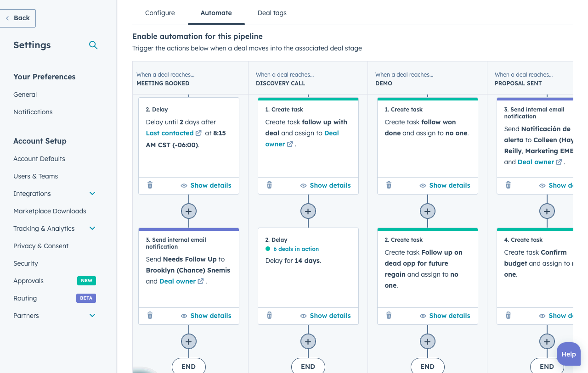Viewport: 588px width, 373px height.
Task: Switch to the Configure tab
Action: pos(160,13)
